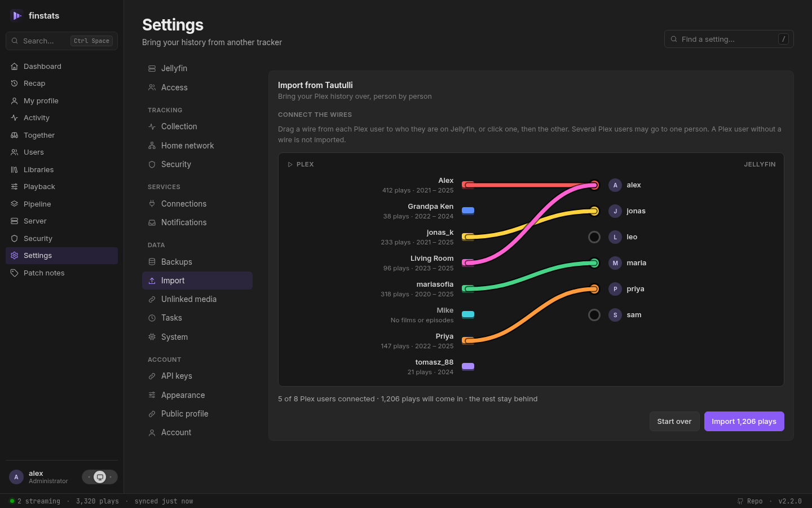Click the Tasks clock icon
Screen dimensions: 812x508
point(152,318)
